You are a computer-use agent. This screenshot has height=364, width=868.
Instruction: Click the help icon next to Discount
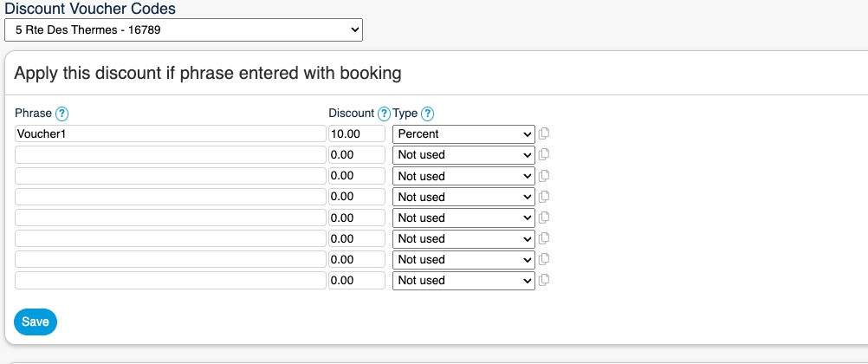click(x=384, y=114)
